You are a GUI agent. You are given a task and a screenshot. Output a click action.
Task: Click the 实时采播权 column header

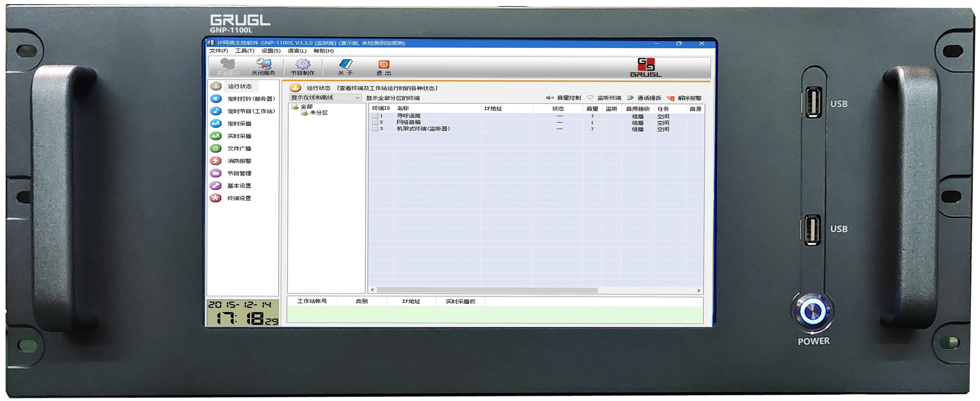point(460,301)
